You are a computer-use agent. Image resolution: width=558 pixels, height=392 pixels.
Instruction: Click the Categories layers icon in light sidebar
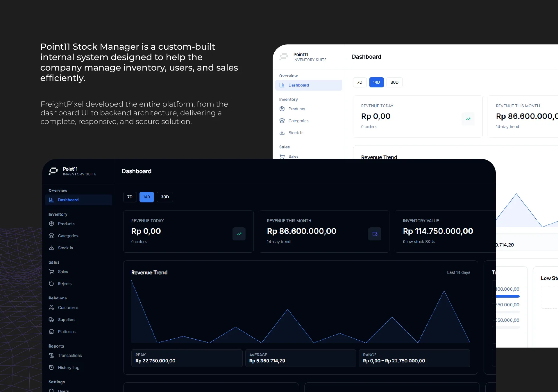click(x=282, y=121)
